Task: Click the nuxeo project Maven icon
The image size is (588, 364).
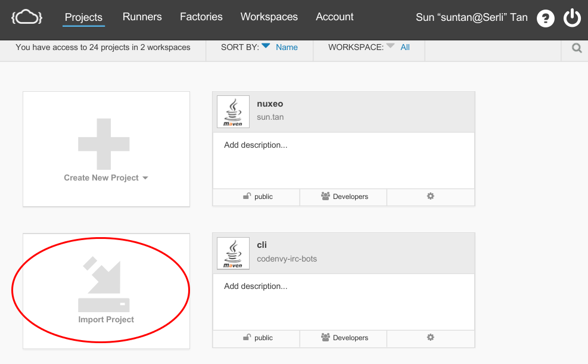Action: click(234, 112)
